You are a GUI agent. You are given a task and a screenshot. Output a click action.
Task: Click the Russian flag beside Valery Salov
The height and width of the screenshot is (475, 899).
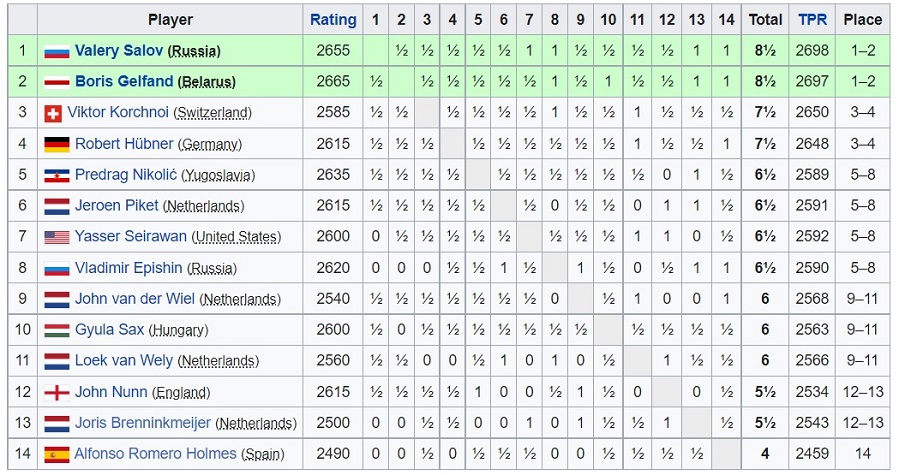click(x=57, y=52)
